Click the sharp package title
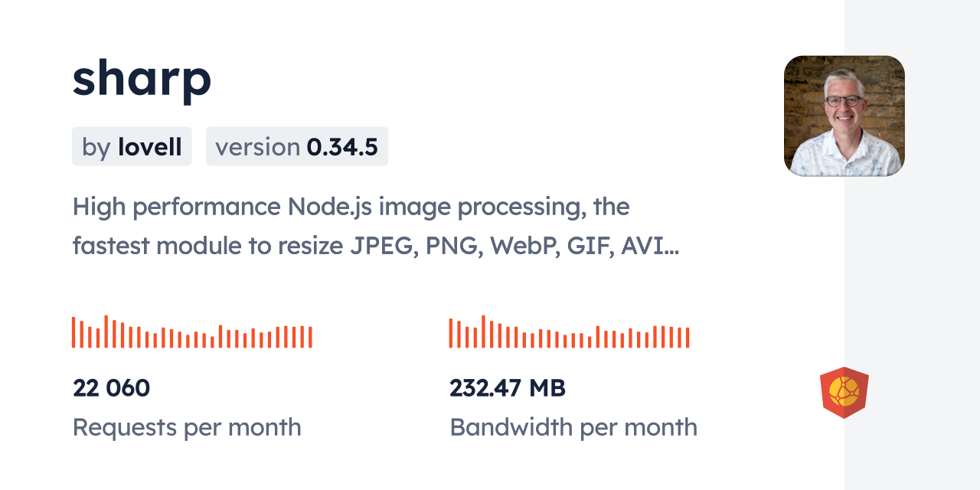 tap(142, 78)
